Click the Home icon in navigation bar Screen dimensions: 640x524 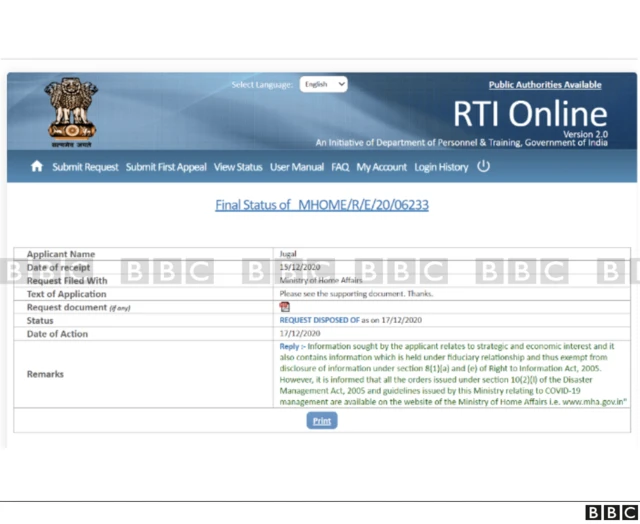tap(37, 167)
